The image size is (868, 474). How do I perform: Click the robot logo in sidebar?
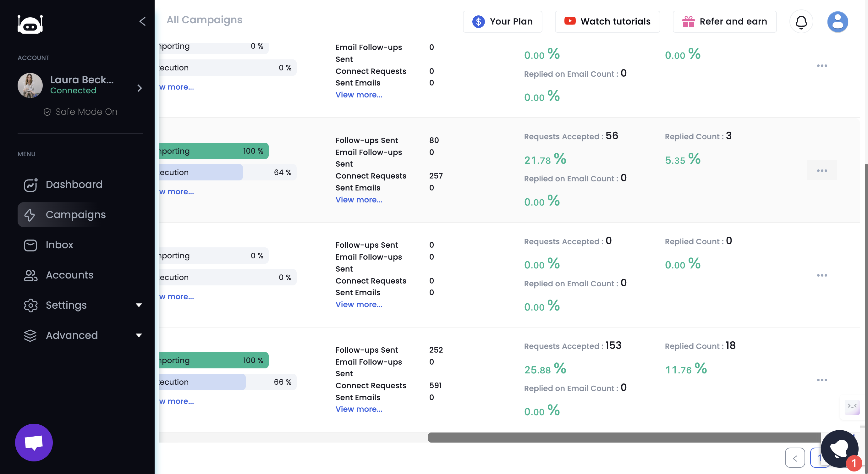coord(30,24)
